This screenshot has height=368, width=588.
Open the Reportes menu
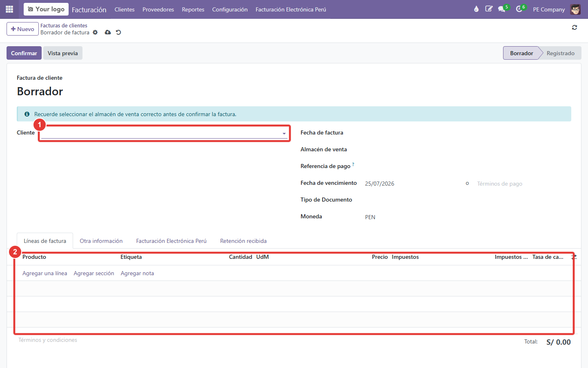(193, 9)
